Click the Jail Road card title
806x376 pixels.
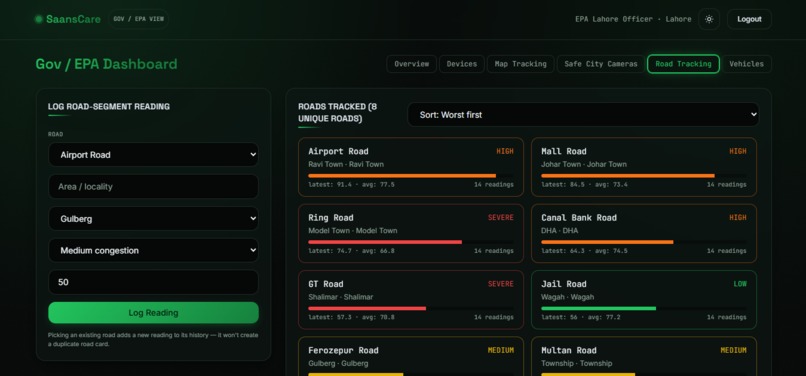563,284
